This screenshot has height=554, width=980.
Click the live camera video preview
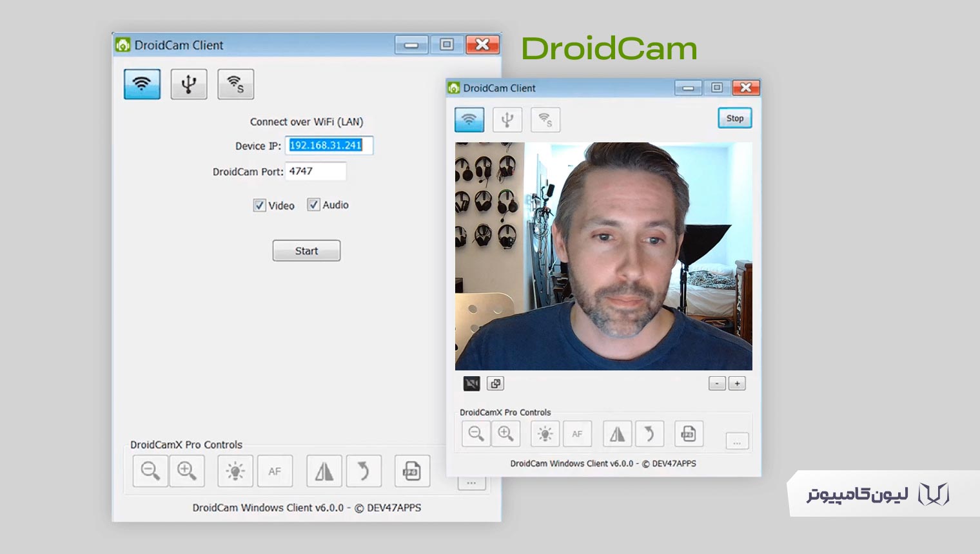click(603, 256)
